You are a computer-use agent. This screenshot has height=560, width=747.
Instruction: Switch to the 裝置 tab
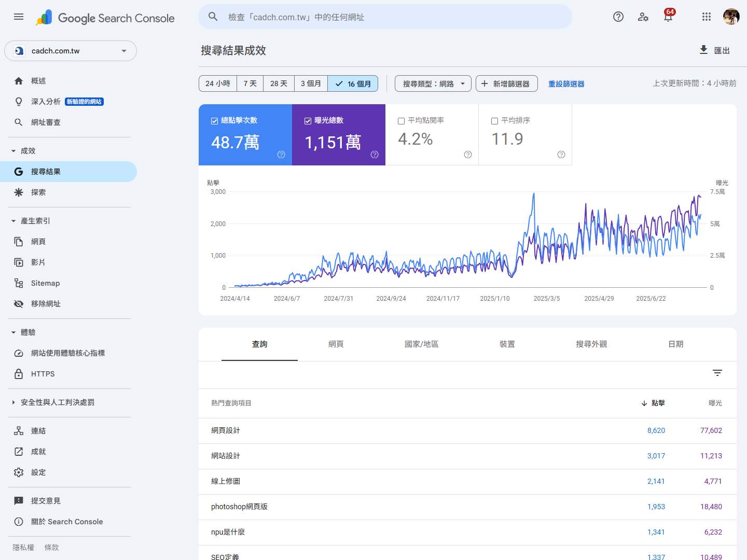coord(507,344)
